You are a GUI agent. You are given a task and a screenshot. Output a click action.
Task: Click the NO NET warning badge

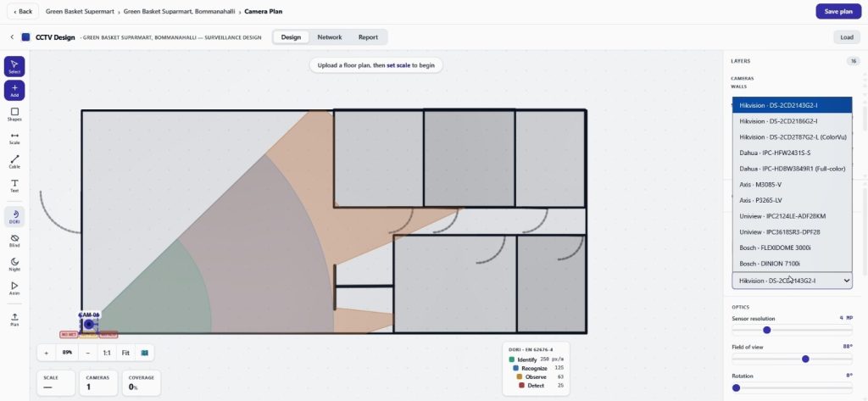69,335
